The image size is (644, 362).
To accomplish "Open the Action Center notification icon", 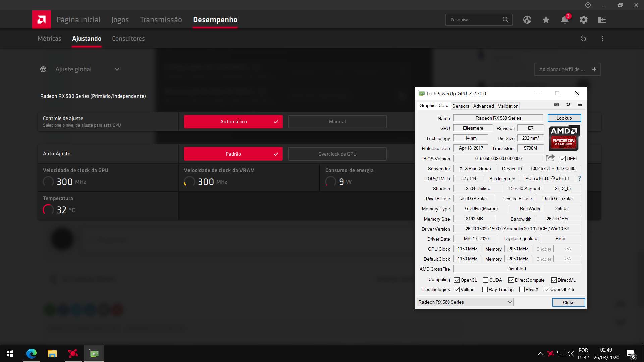I will pos(631,354).
